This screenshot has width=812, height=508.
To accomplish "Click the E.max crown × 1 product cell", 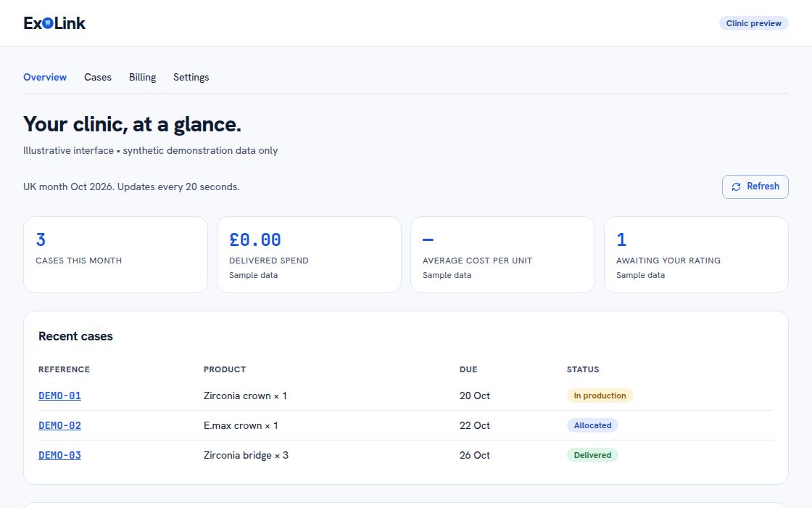I will click(241, 425).
